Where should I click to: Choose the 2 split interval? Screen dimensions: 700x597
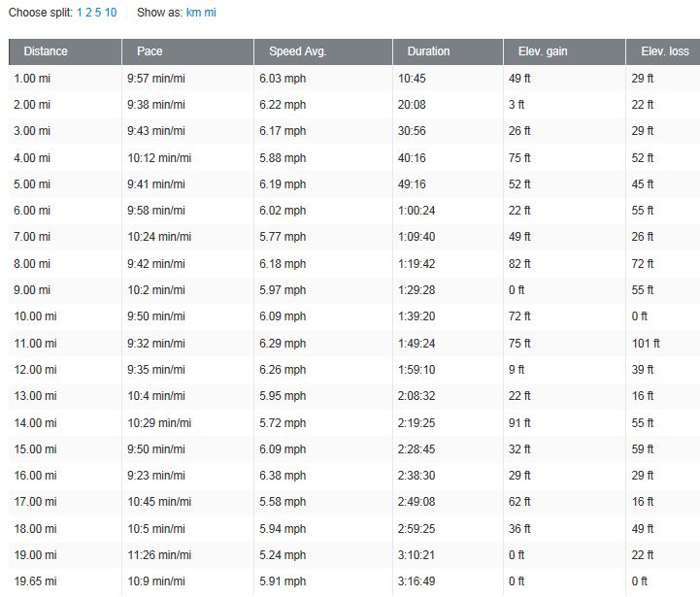89,13
